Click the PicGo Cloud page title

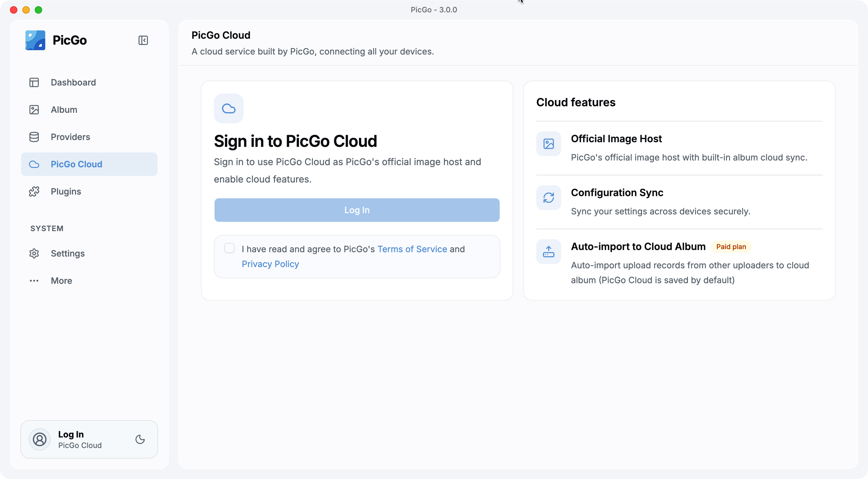tap(221, 35)
